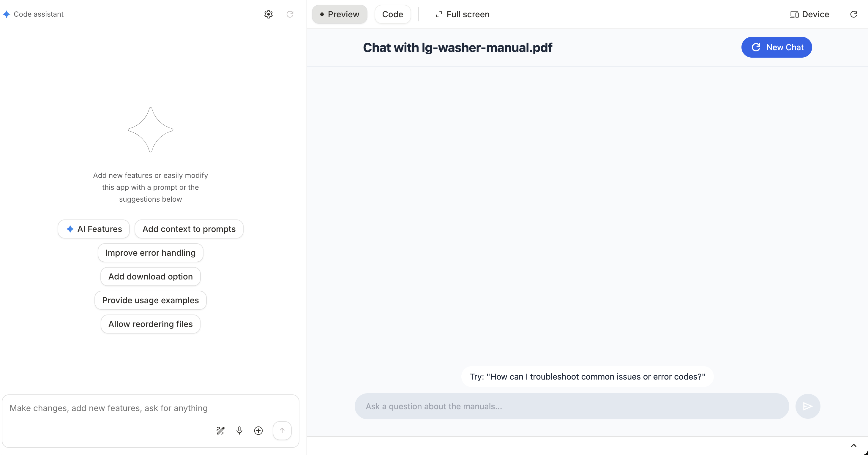Click the plus icon to attach content

258,431
